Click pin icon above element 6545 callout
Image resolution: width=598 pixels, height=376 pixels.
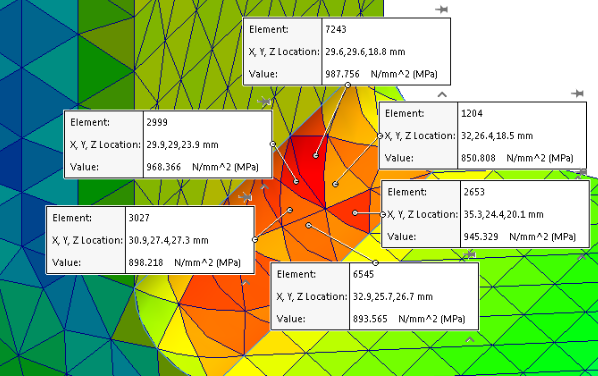click(x=470, y=254)
